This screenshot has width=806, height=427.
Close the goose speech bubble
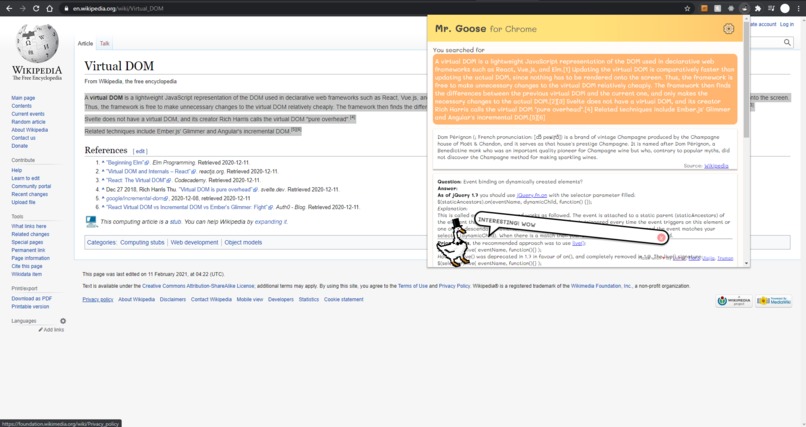[661, 237]
